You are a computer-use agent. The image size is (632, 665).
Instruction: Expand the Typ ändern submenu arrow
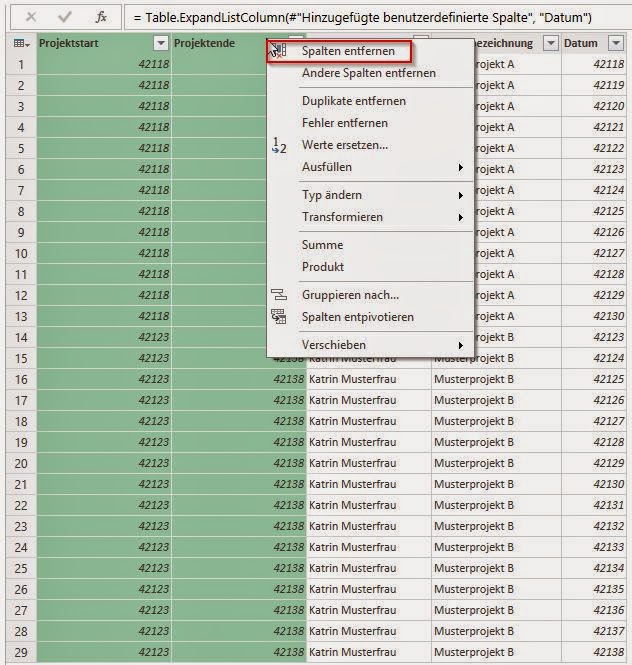(461, 196)
